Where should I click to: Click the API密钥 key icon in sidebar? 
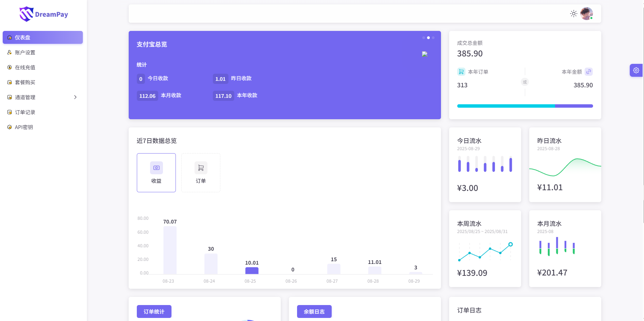tap(9, 127)
